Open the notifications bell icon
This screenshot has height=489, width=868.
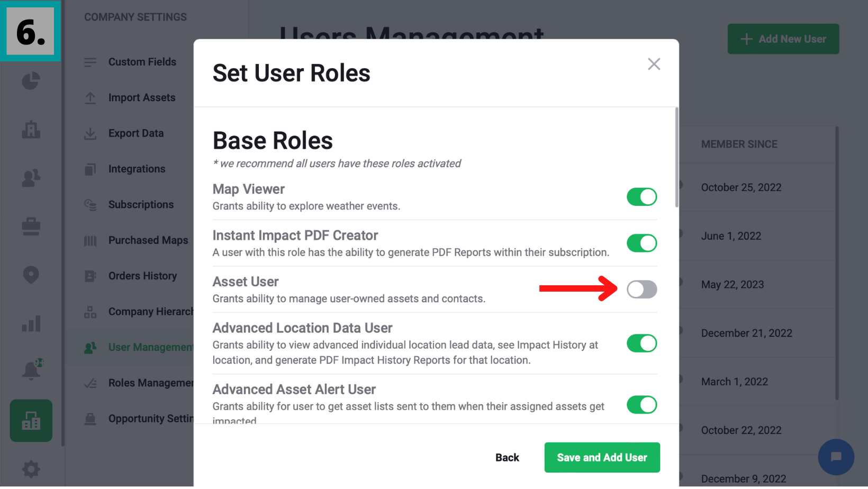pyautogui.click(x=31, y=370)
